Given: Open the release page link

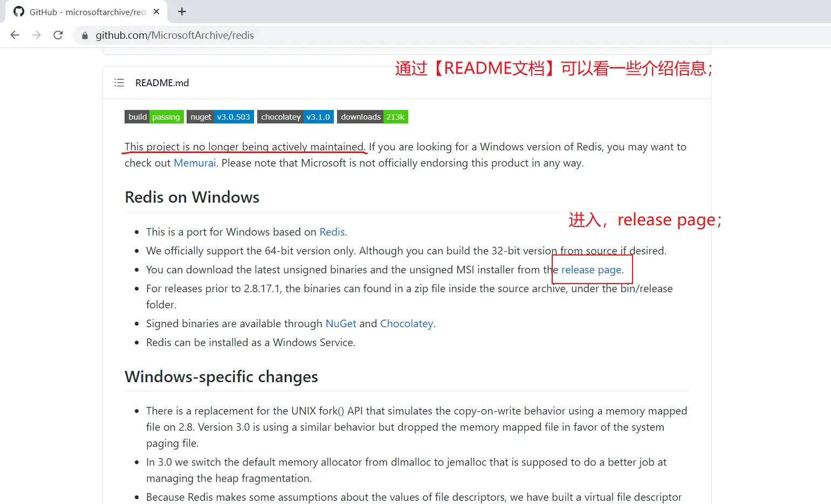Looking at the screenshot, I should (592, 270).
